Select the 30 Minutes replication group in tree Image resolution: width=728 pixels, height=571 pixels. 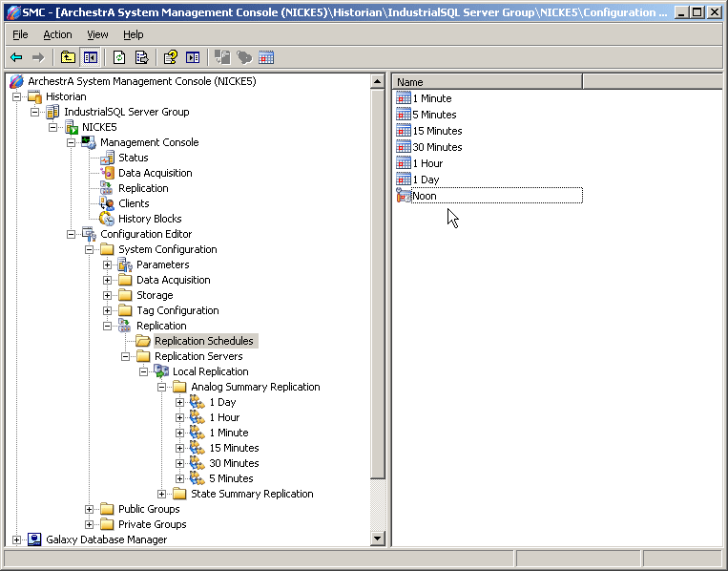click(234, 463)
